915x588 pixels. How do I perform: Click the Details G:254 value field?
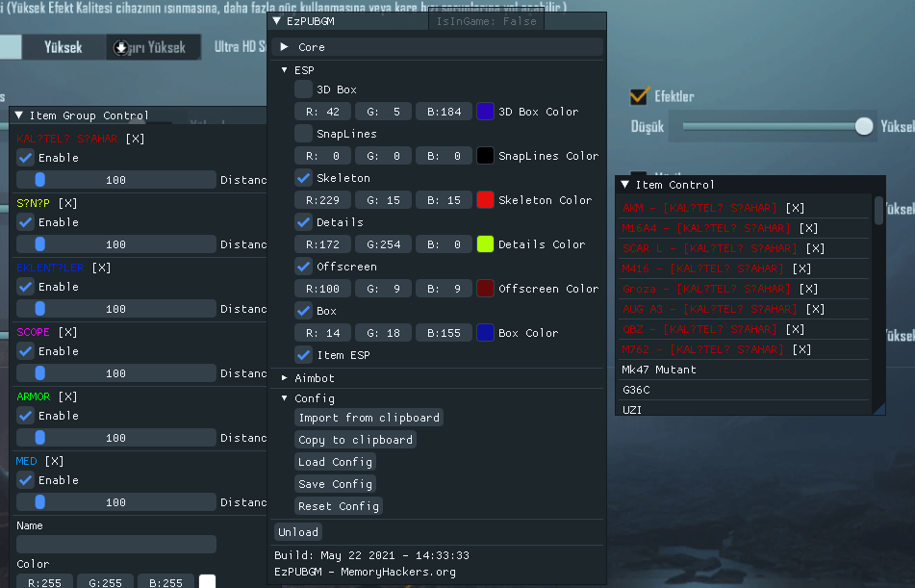pos(383,244)
